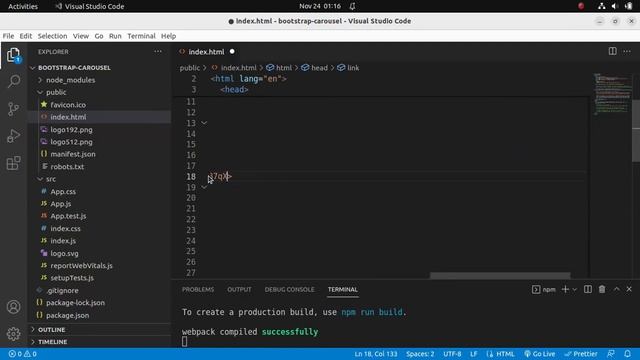Click LF end-of-line status item
This screenshot has width=640, height=360.
coord(473,354)
